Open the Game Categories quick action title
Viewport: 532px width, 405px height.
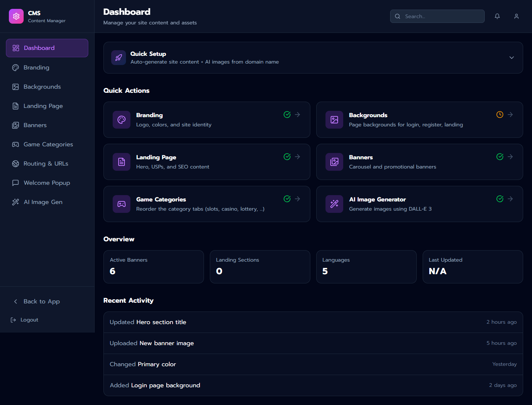point(161,200)
